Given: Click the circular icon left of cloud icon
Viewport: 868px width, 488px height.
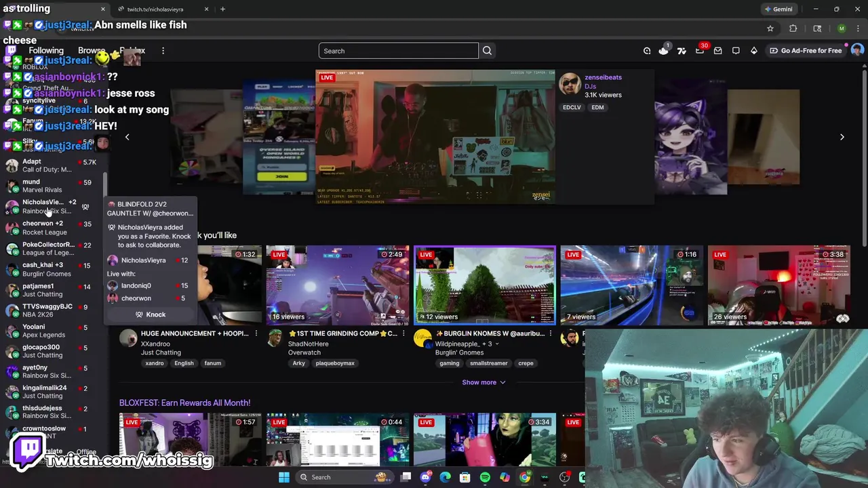Looking at the screenshot, I should [647, 51].
